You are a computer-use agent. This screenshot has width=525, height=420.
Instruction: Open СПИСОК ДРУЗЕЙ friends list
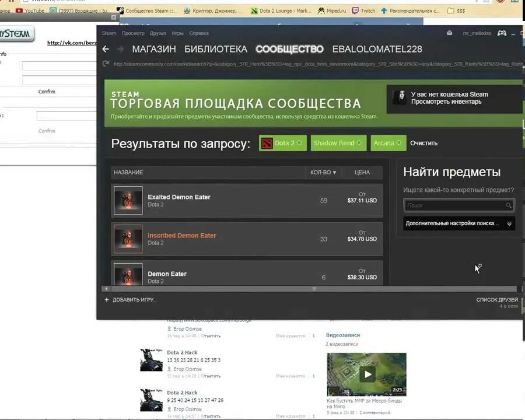(497, 300)
